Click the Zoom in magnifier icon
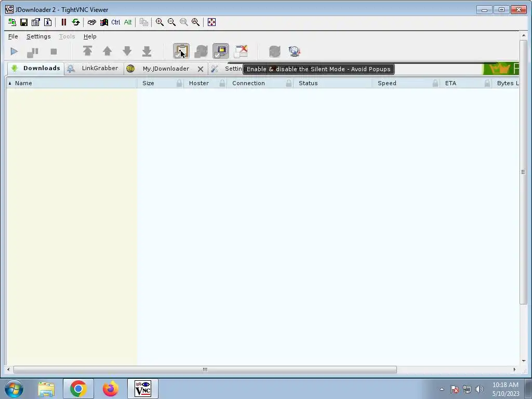The image size is (532, 399). [159, 22]
